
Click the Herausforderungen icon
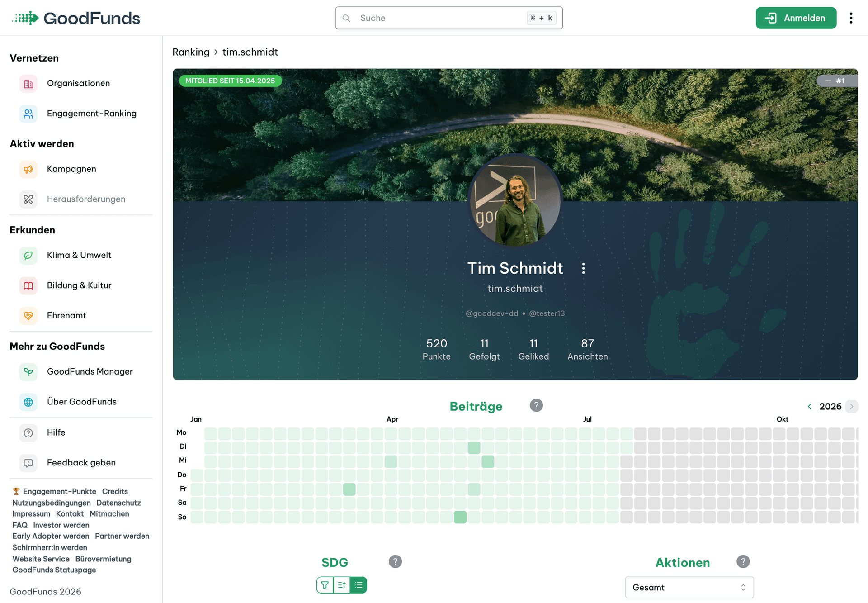tap(28, 199)
